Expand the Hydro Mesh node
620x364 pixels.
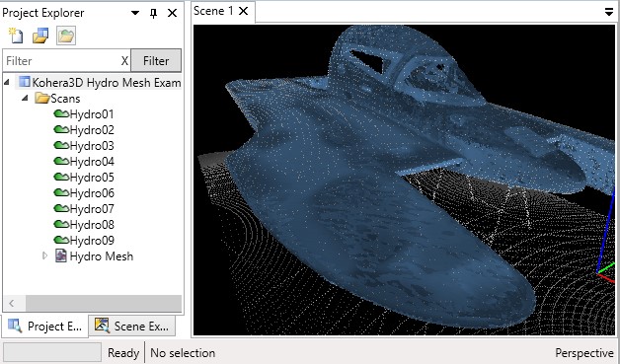44,255
